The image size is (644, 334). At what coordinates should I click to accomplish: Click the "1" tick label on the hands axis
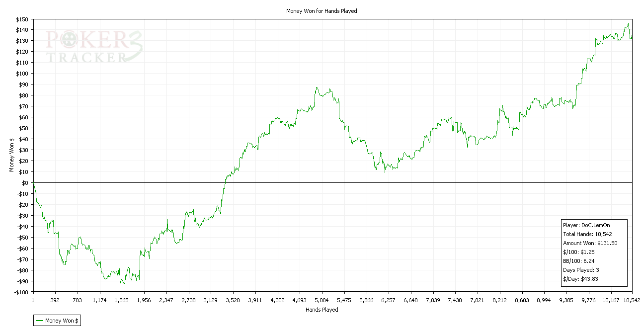coord(33,301)
